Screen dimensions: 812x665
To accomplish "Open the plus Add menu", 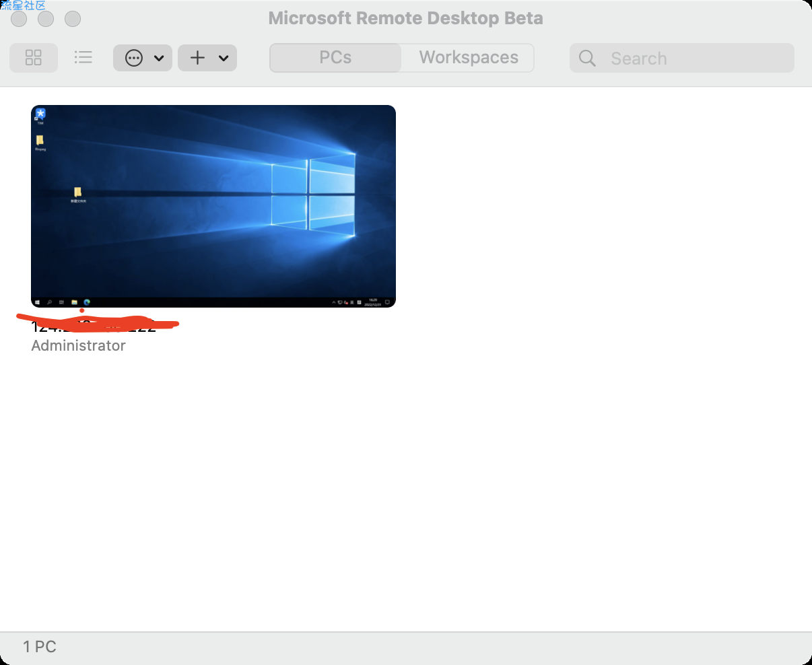I will pyautogui.click(x=207, y=58).
